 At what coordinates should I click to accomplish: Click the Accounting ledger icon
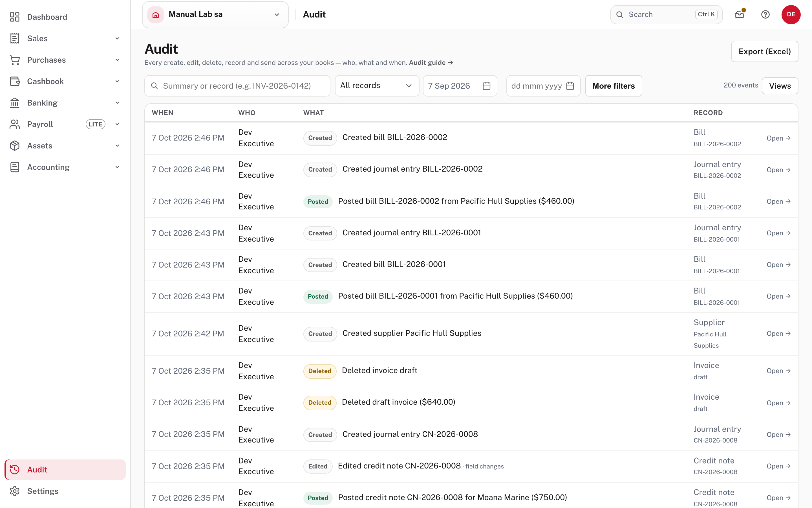point(15,167)
